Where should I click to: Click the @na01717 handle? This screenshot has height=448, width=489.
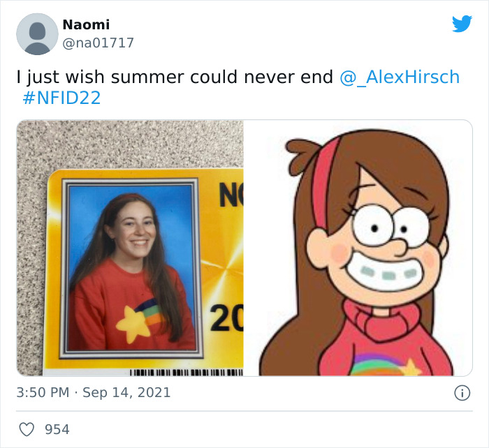[x=98, y=43]
